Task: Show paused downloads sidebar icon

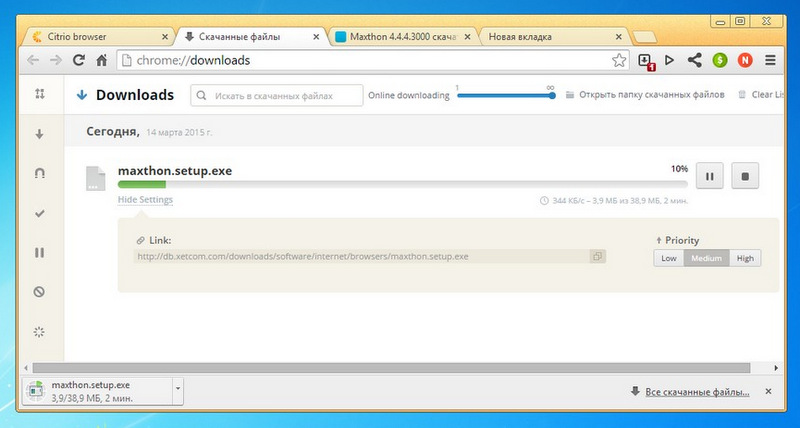Action: click(x=39, y=253)
